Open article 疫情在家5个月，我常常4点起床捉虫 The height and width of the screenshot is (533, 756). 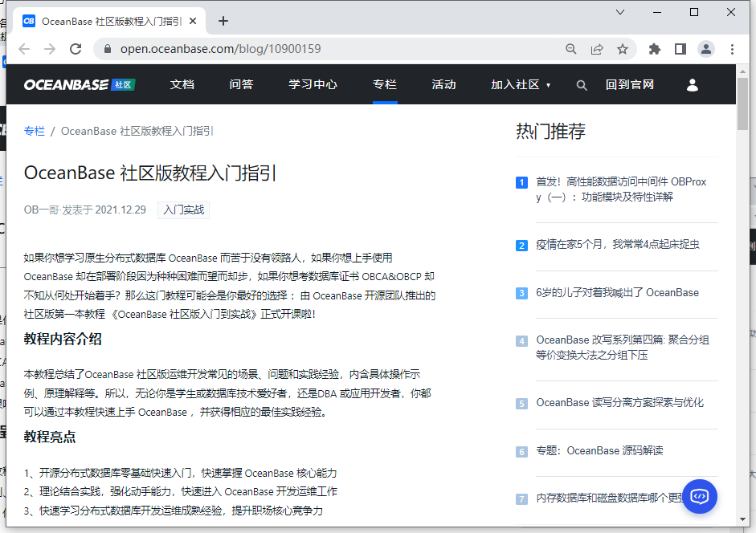pyautogui.click(x=618, y=244)
